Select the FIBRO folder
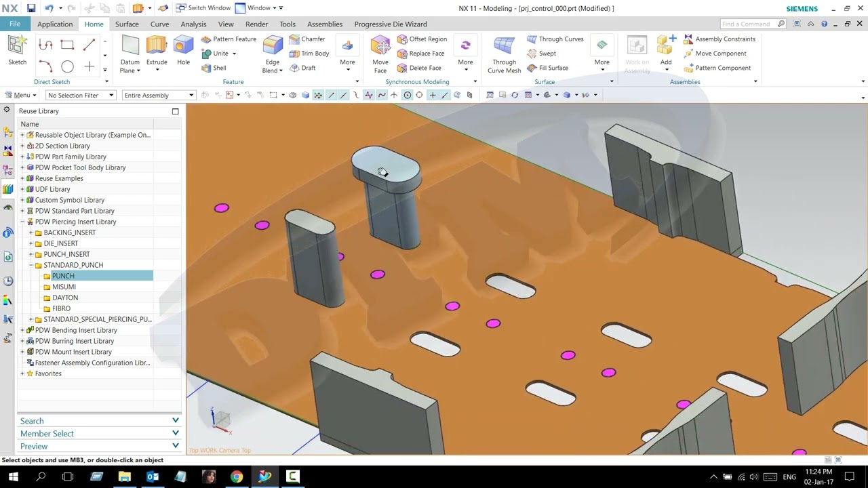This screenshot has width=868, height=488. tap(61, 308)
